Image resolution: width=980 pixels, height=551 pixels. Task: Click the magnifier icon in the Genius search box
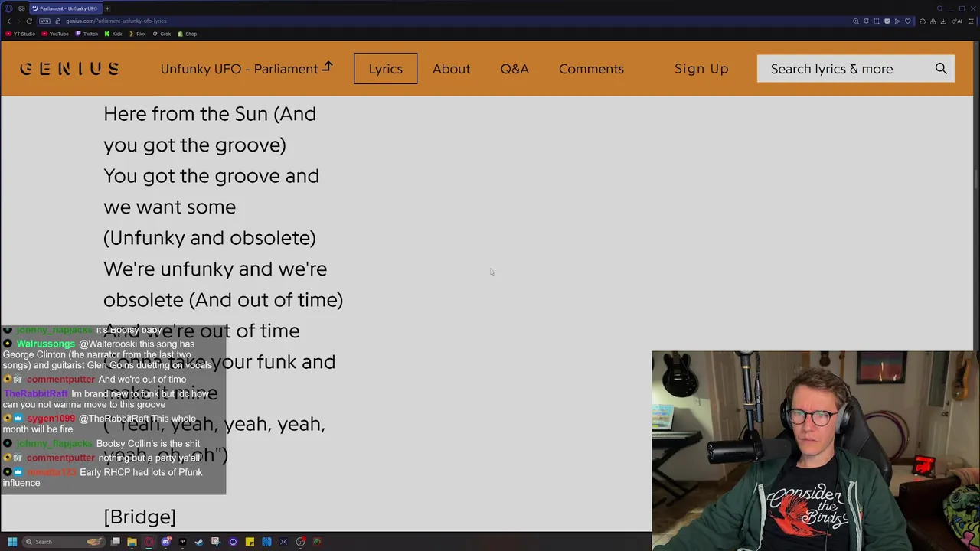[x=941, y=69]
